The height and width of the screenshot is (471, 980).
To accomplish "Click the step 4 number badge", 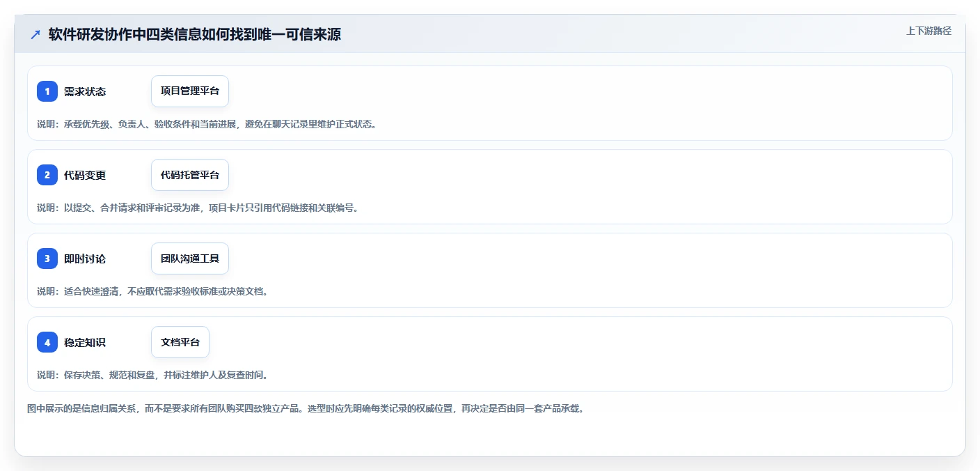I will point(47,342).
